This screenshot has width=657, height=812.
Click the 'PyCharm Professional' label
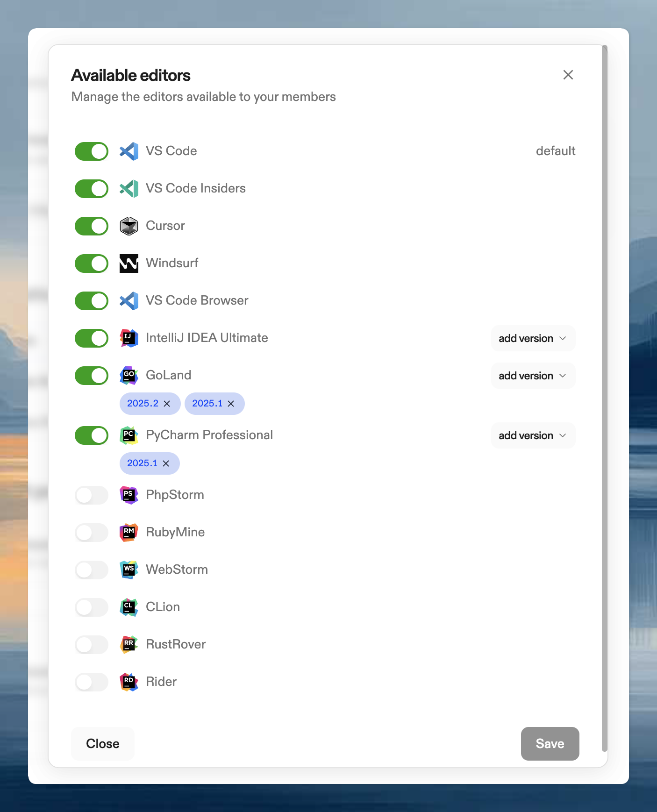click(209, 435)
